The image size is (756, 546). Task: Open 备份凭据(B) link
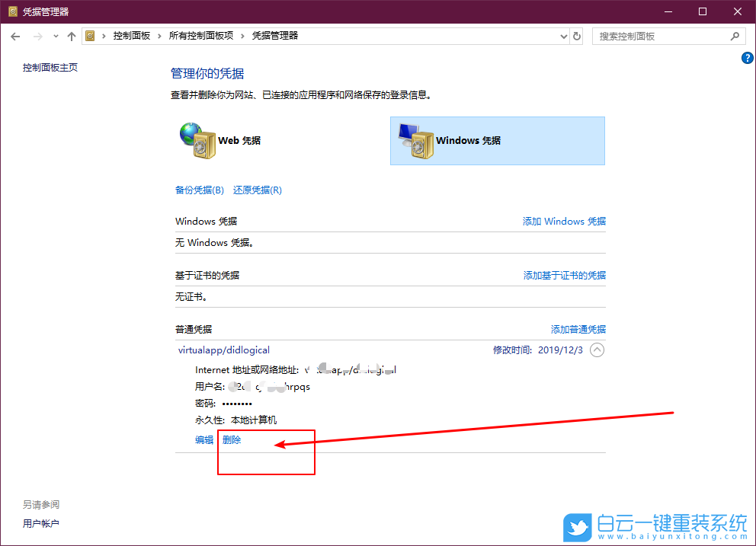tap(199, 190)
